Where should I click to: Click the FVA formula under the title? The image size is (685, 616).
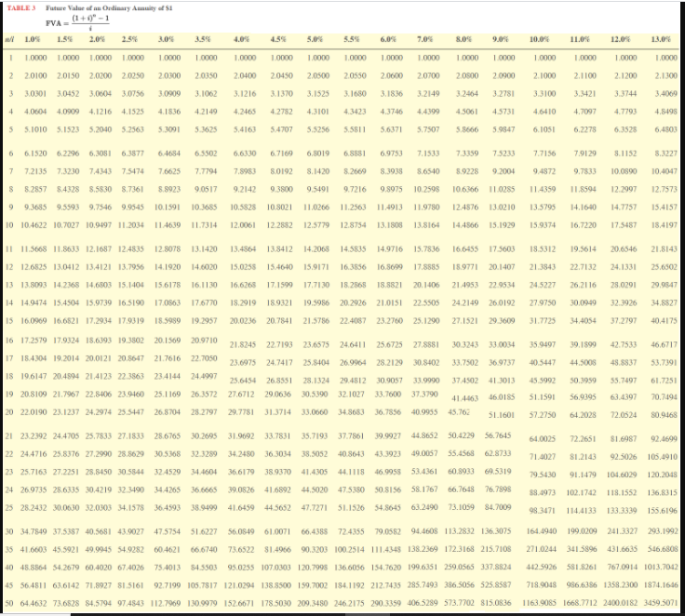click(x=78, y=22)
